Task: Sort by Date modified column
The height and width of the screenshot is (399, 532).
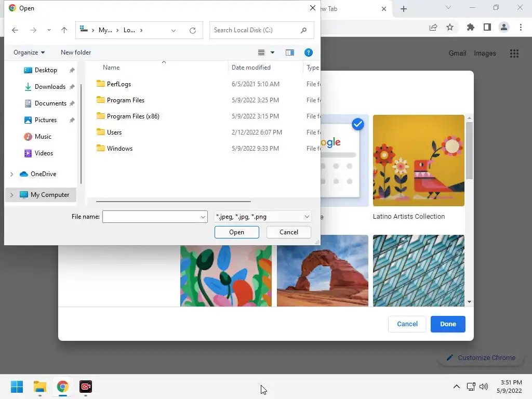Action: tap(251, 68)
